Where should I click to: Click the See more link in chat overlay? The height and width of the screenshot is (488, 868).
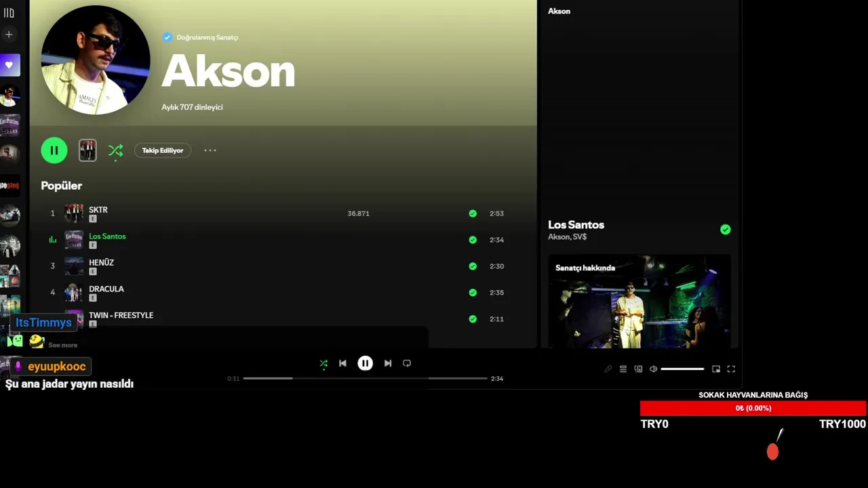pyautogui.click(x=62, y=345)
